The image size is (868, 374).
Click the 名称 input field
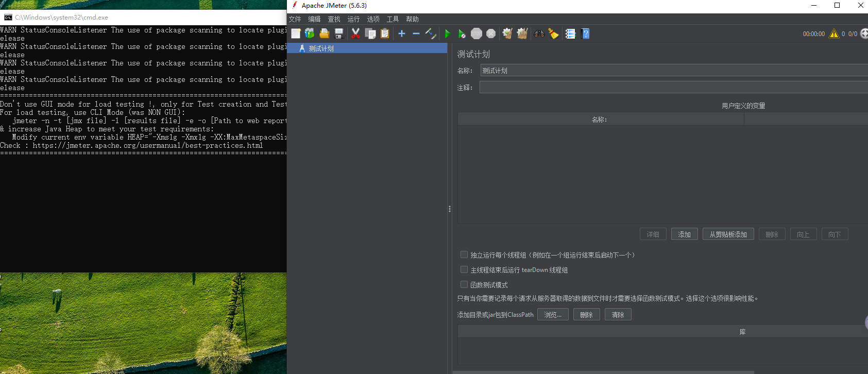click(x=674, y=71)
